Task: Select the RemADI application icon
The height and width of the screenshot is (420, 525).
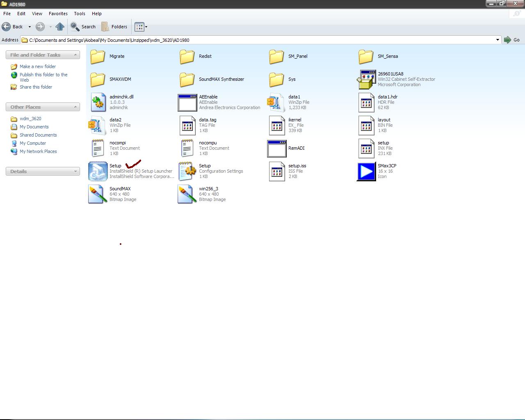Action: 277,148
